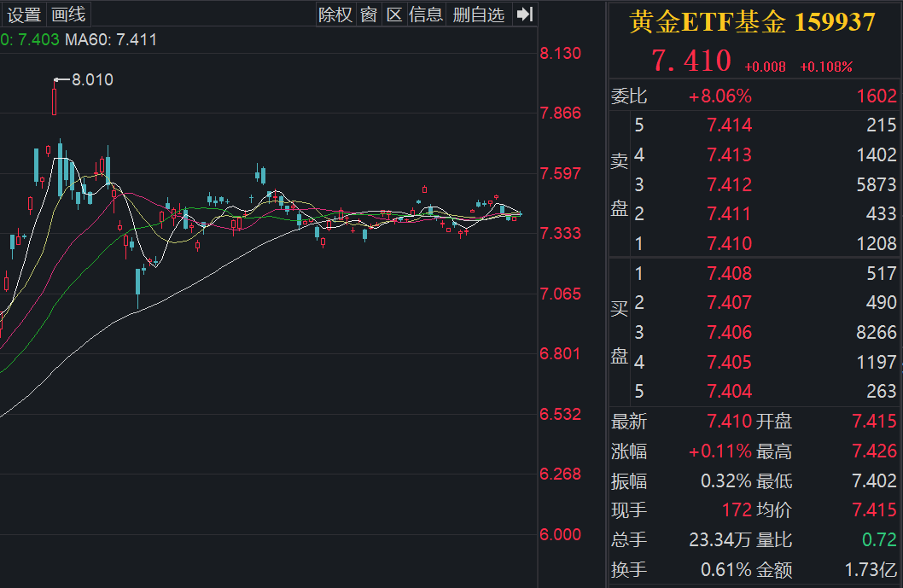The height and width of the screenshot is (588, 903).
Task: Click buy level 5 price 7.404
Action: tap(729, 391)
